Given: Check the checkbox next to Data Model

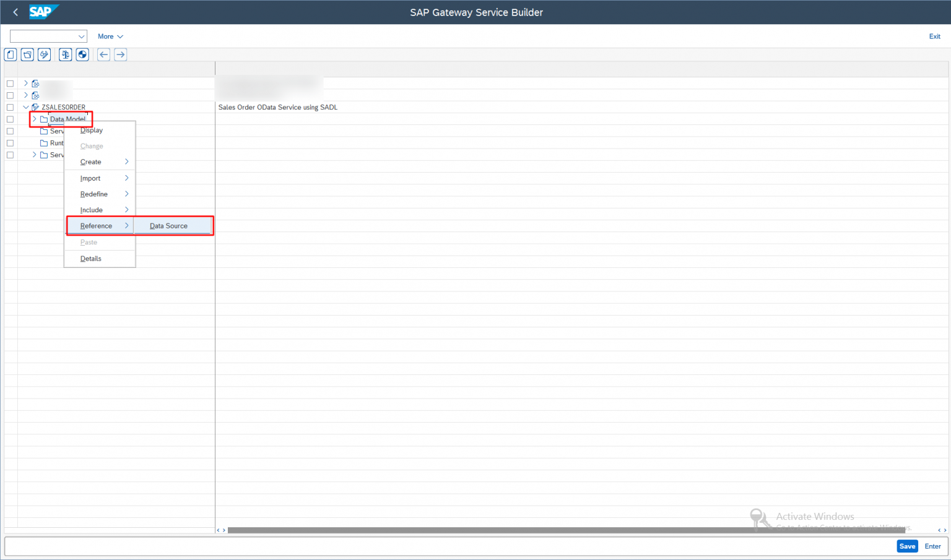Looking at the screenshot, I should point(10,119).
